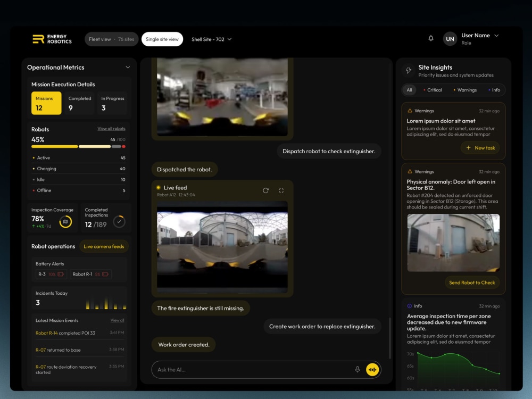Click the Robot R-1 battery alert icon
The image size is (532, 399).
click(105, 274)
